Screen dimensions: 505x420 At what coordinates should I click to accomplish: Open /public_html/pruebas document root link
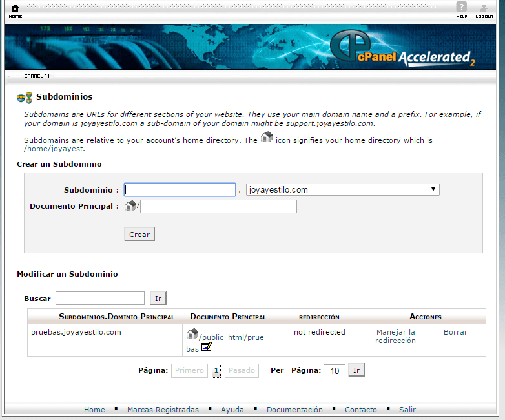click(225, 342)
